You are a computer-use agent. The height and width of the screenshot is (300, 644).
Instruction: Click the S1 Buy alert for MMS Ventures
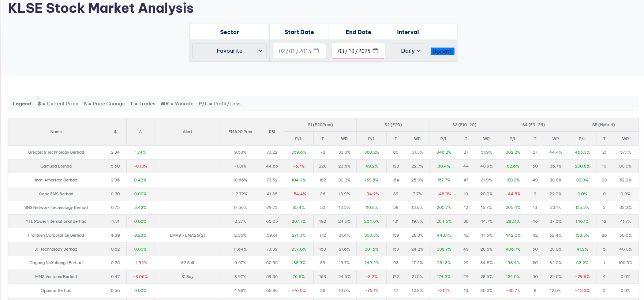pos(187,277)
